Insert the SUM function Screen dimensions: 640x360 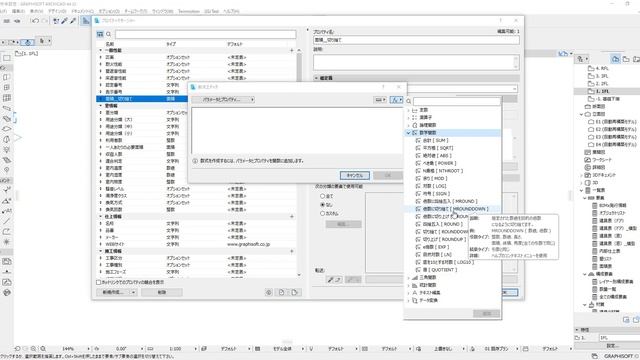pyautogui.click(x=435, y=140)
